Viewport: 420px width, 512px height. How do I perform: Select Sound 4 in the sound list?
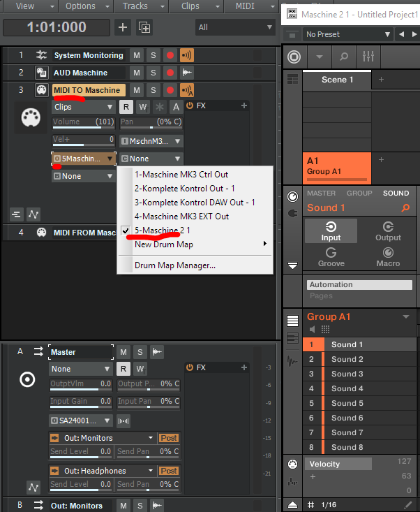tap(359, 388)
